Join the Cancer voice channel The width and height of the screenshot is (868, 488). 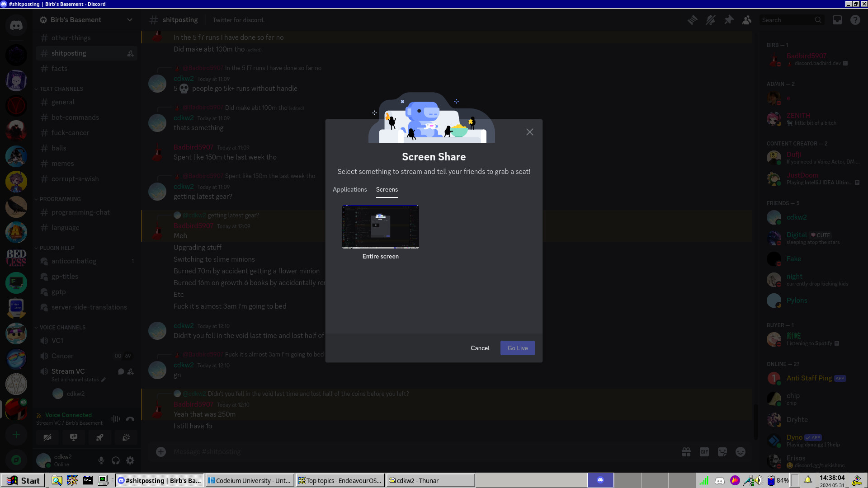click(x=87, y=356)
